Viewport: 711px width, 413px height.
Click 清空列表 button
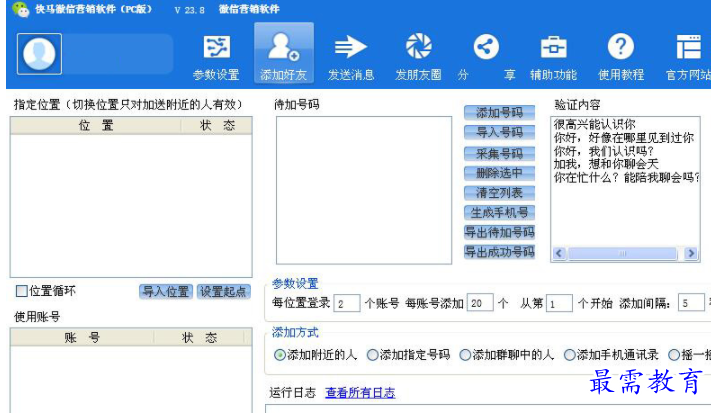[x=499, y=193]
